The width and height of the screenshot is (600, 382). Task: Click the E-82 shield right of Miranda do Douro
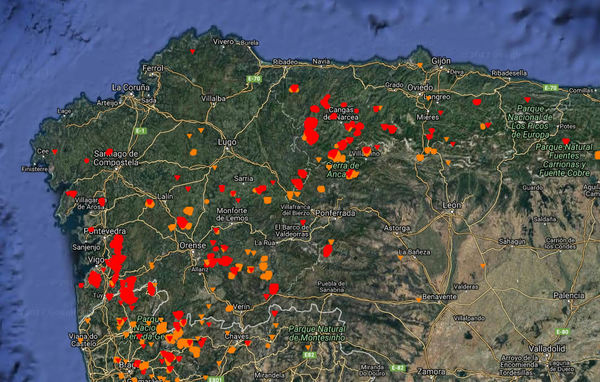click(x=398, y=368)
